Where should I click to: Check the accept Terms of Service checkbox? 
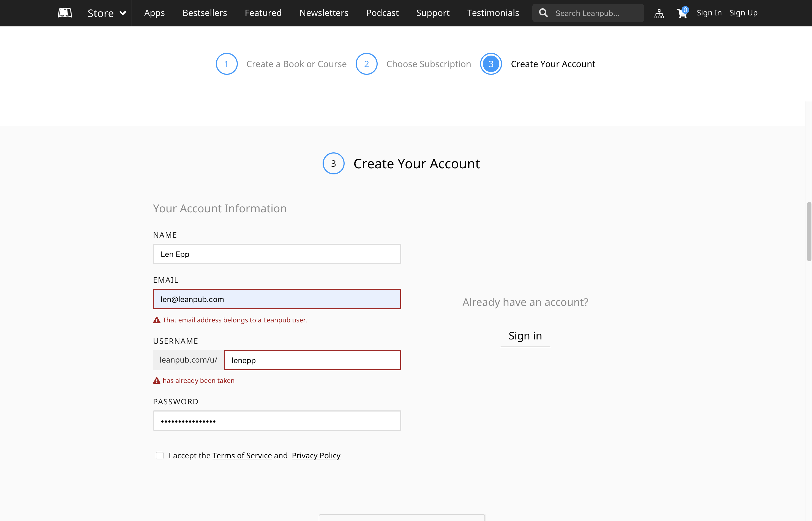pyautogui.click(x=159, y=456)
